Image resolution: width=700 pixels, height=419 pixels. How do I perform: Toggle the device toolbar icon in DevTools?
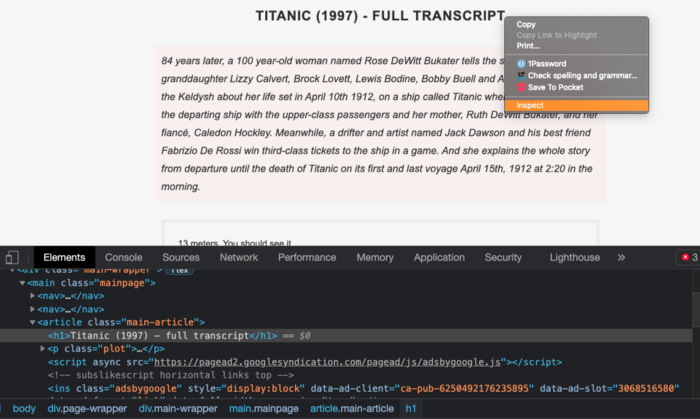[12, 257]
